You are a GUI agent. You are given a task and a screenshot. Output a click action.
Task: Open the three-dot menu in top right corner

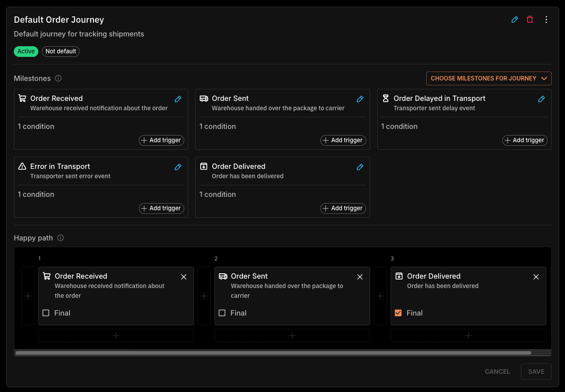(546, 20)
